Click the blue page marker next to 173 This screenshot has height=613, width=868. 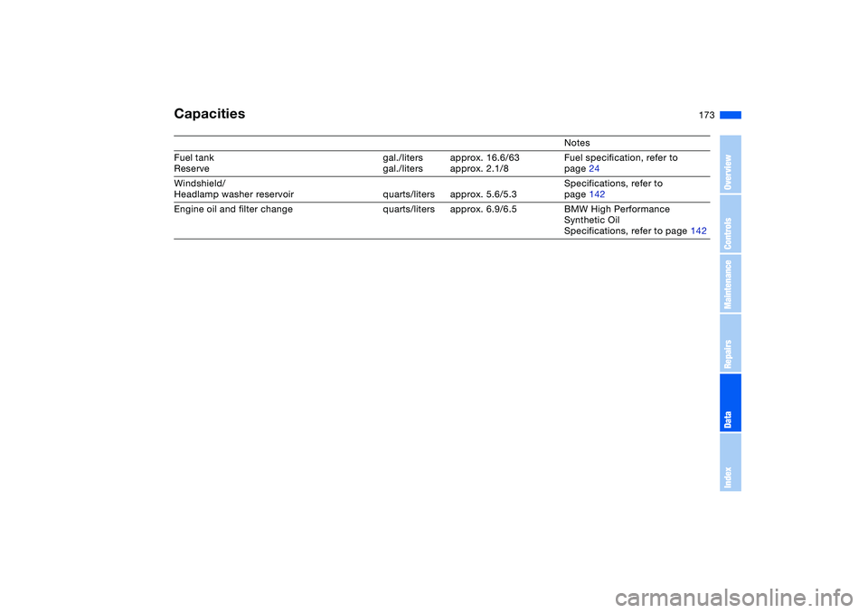(x=731, y=115)
